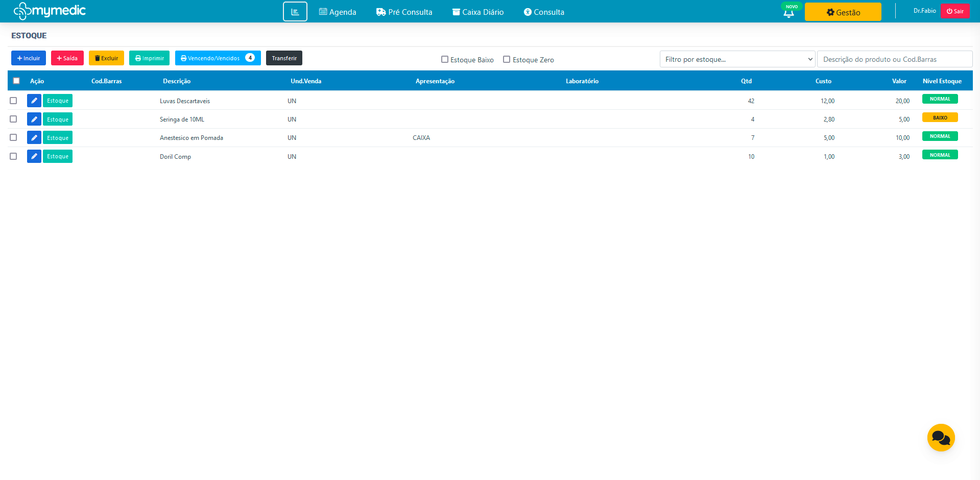This screenshot has width=980, height=480.
Task: Edit Anestesico em Pomada using pencil icon
Action: [x=34, y=137]
